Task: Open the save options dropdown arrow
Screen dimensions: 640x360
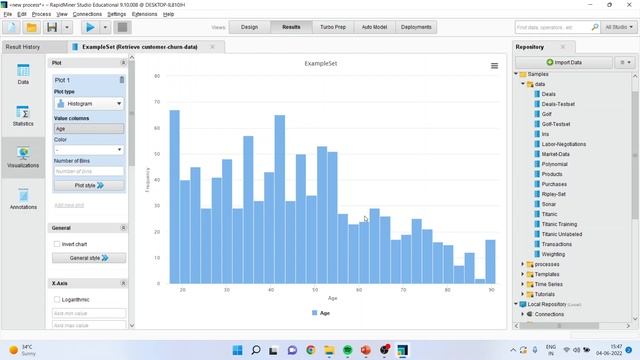Action: click(x=67, y=27)
